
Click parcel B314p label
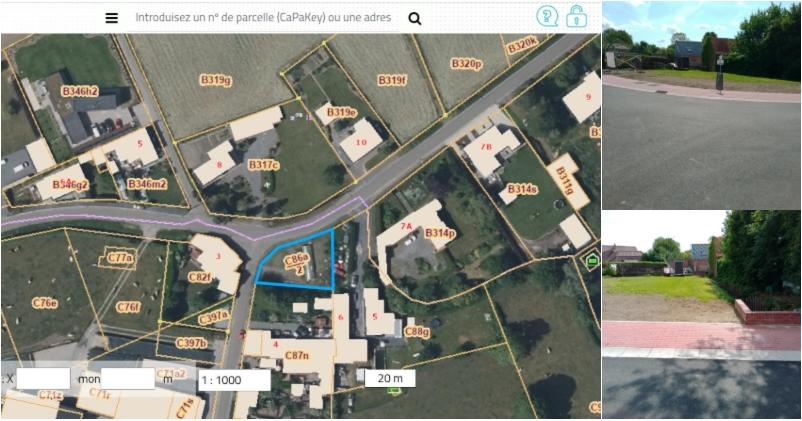[440, 233]
